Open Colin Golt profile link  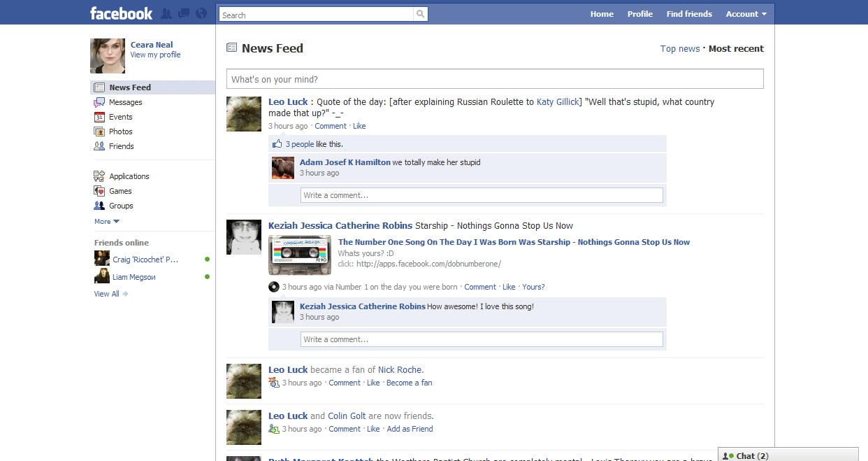point(347,416)
